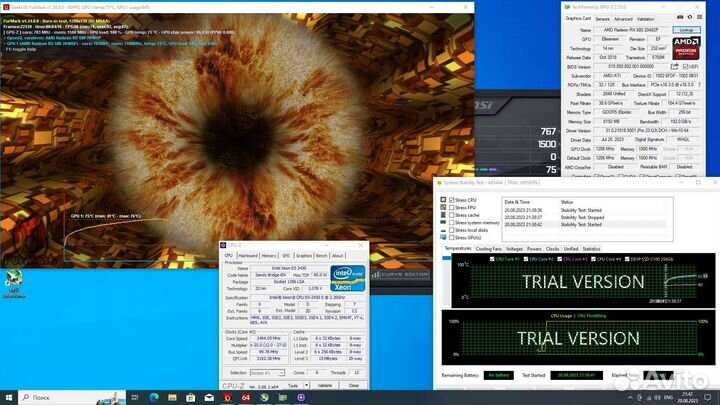Select log row 'Stability Test: Stopped'
The image size is (720, 405).
click(587, 217)
